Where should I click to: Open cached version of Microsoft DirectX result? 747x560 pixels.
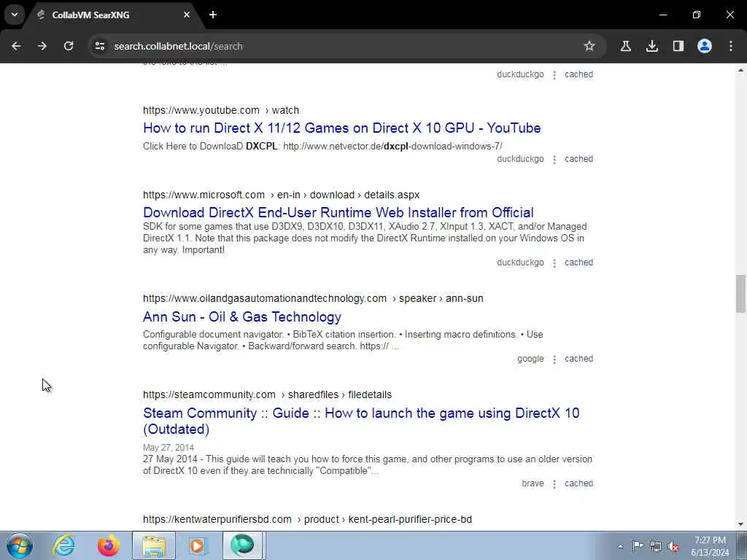pos(578,262)
